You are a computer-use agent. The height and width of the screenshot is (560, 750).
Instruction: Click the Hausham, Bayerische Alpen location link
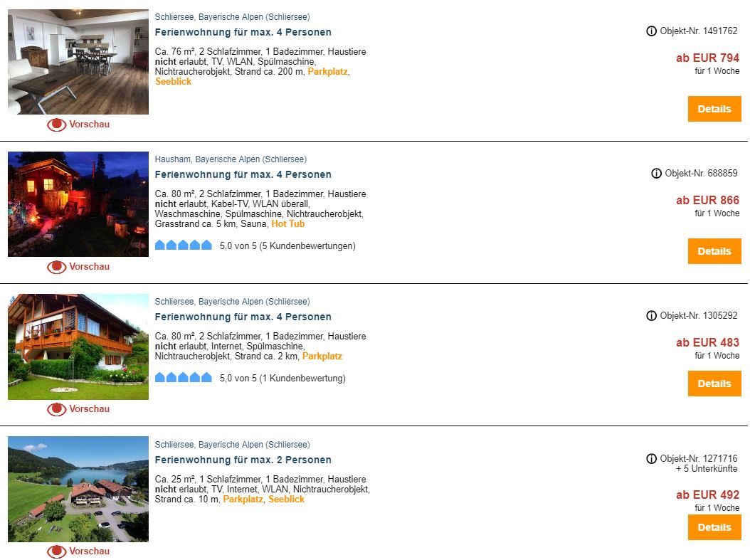pyautogui.click(x=231, y=159)
